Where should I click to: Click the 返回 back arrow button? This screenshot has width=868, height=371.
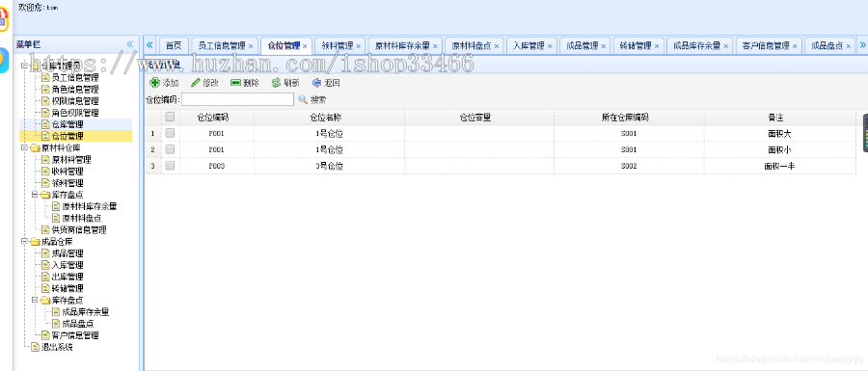click(x=326, y=83)
